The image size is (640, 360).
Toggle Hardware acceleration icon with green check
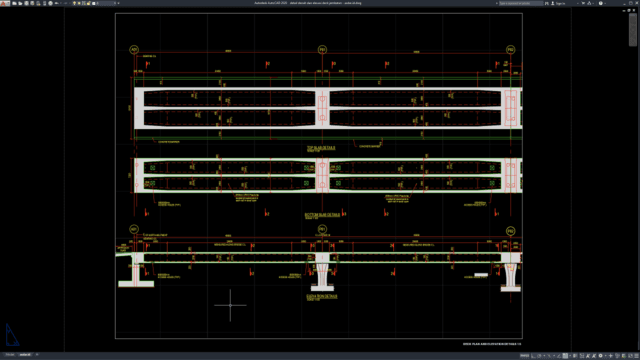tap(624, 356)
